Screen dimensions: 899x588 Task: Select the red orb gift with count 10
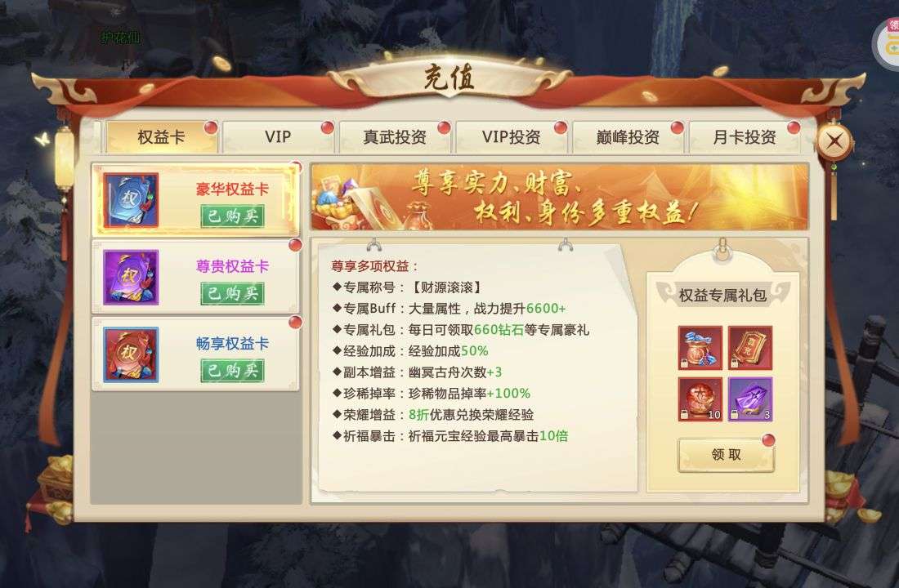pyautogui.click(x=700, y=399)
